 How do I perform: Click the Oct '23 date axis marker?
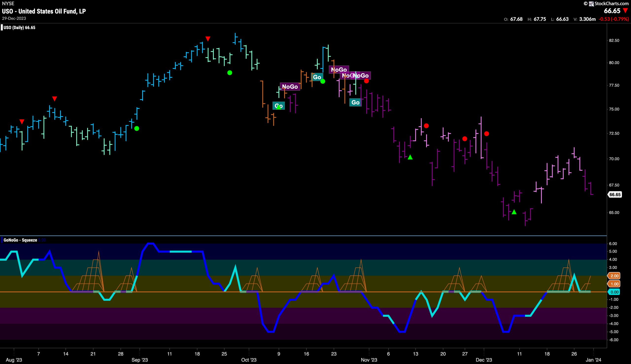click(x=249, y=360)
